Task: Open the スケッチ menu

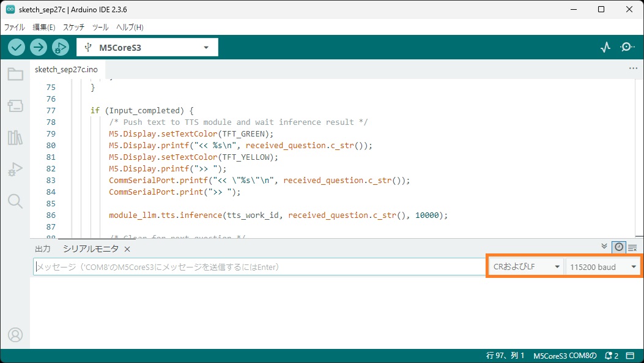Action: pyautogui.click(x=73, y=28)
